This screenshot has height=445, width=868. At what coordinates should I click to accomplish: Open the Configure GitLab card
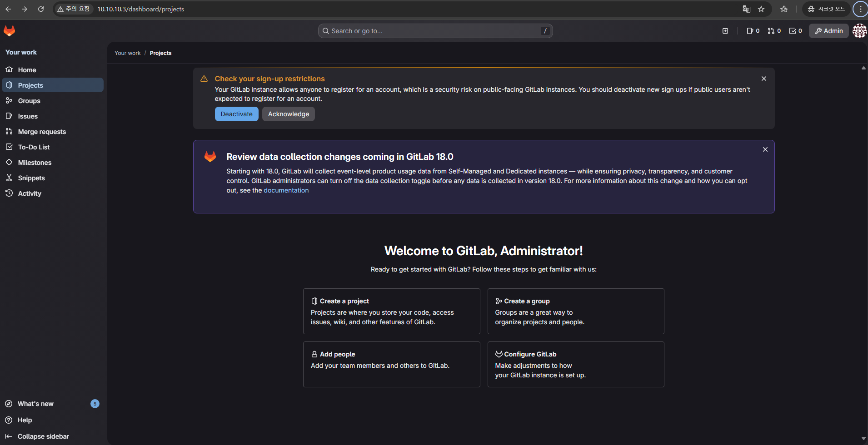[576, 364]
